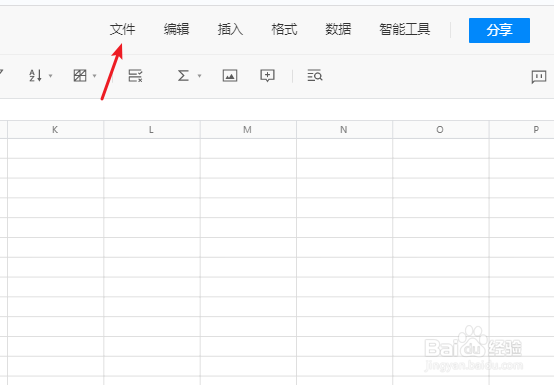This screenshot has width=554, height=385.
Task: Expand the sort dropdown arrow
Action: pyautogui.click(x=51, y=76)
